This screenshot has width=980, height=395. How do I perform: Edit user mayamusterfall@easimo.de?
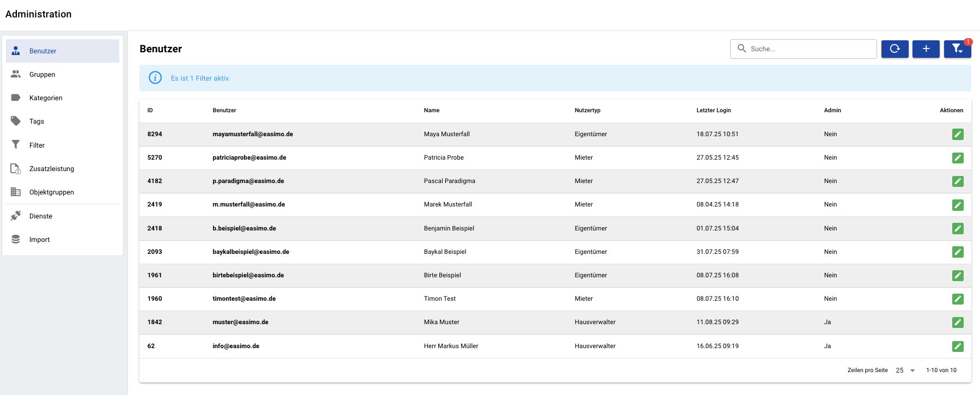click(x=958, y=134)
